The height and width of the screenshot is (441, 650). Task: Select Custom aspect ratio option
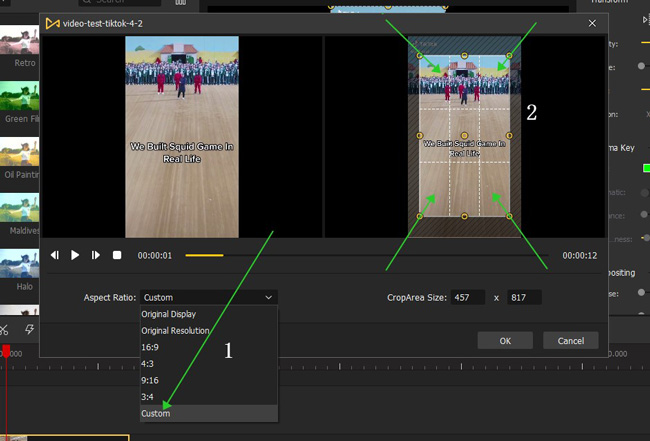point(209,413)
